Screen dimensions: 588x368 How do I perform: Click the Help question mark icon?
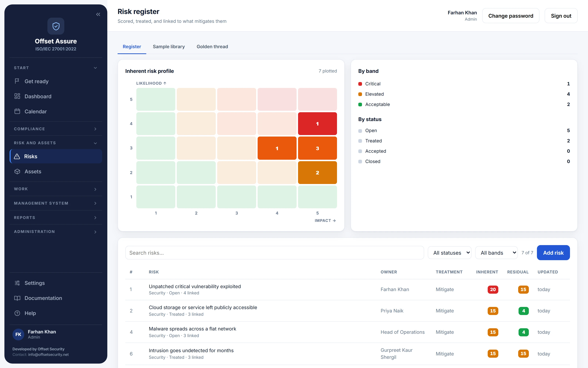17,313
